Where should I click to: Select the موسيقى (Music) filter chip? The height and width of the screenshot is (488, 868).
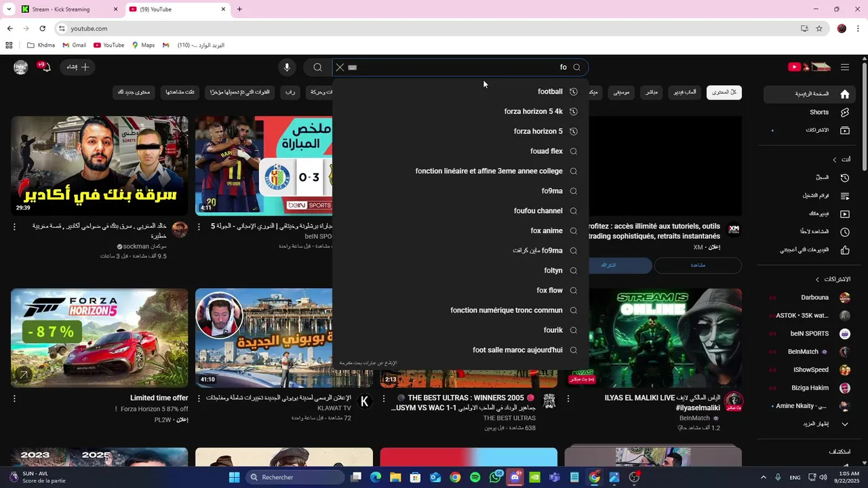tap(621, 92)
